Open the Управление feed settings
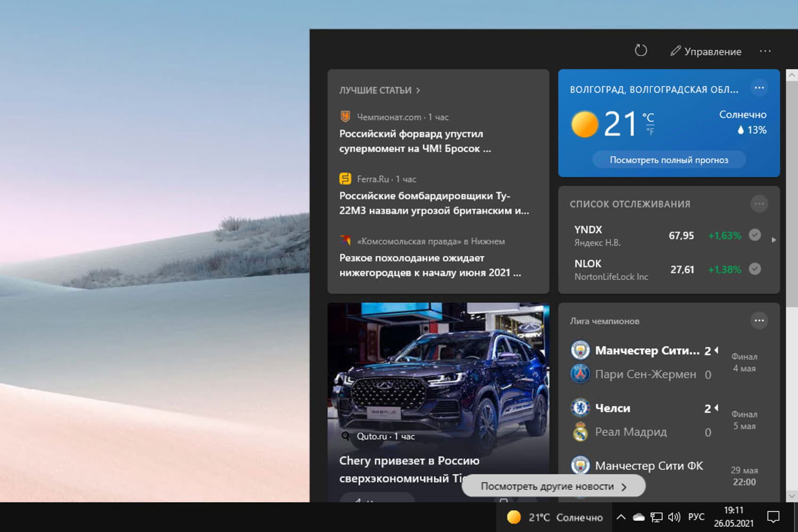798x532 pixels. (706, 51)
